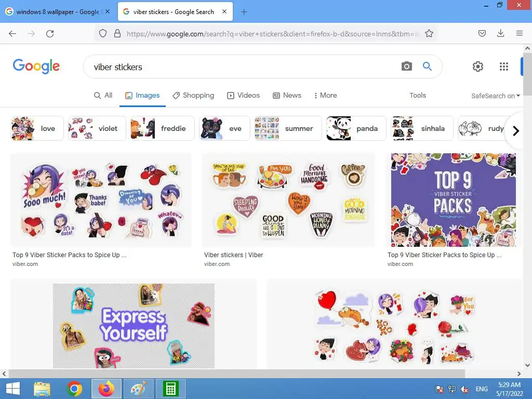The image size is (532, 399).
Task: Switch to the All results tab
Action: (x=103, y=96)
